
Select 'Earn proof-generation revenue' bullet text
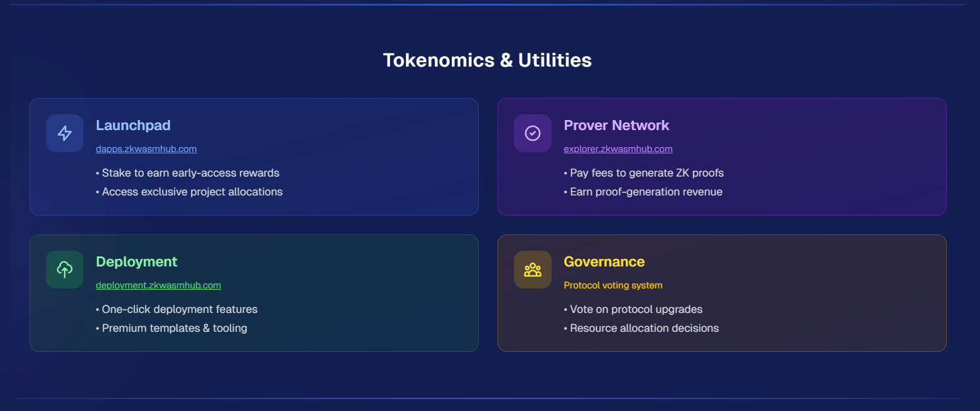tap(643, 192)
